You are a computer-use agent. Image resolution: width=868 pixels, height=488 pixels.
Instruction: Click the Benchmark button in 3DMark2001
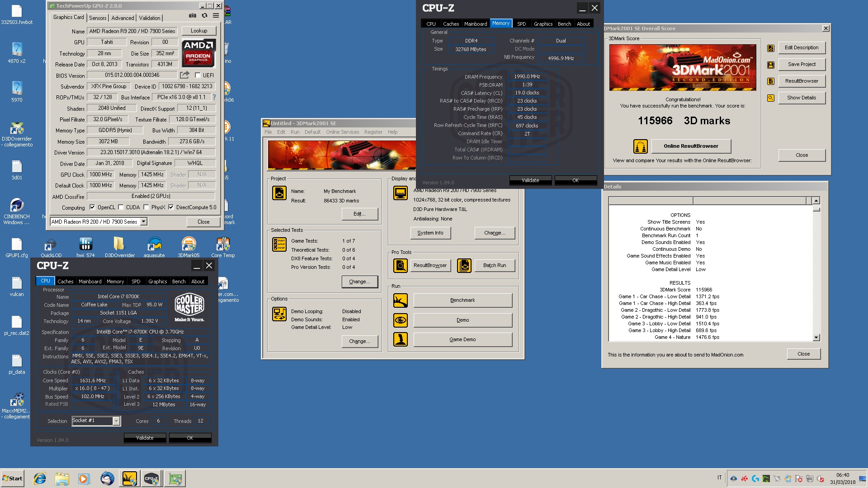click(x=462, y=300)
